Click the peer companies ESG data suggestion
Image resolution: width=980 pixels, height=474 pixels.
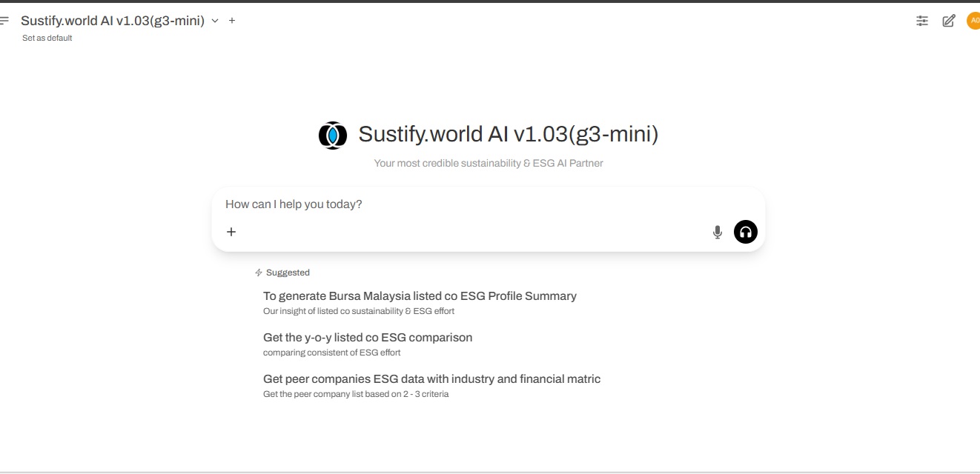[x=431, y=378]
